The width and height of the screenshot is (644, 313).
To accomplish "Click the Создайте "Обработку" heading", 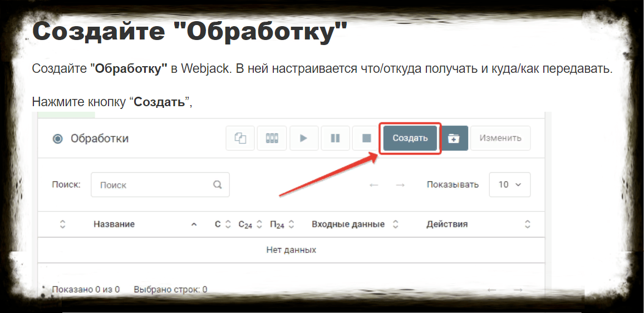I will click(x=190, y=31).
